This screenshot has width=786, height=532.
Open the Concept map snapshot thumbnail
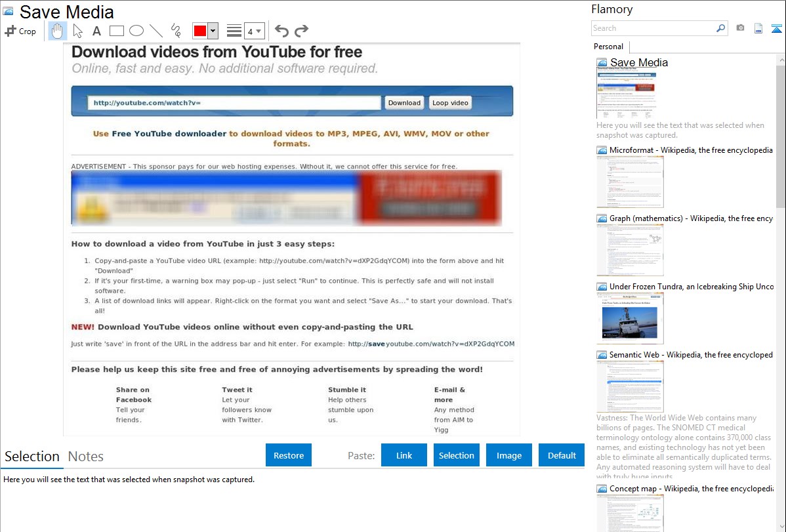(x=630, y=513)
